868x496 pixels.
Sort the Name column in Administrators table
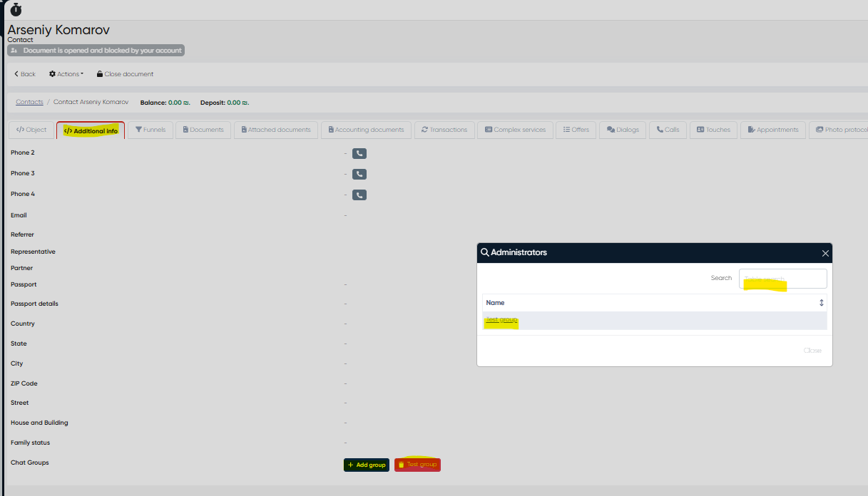[x=821, y=303]
